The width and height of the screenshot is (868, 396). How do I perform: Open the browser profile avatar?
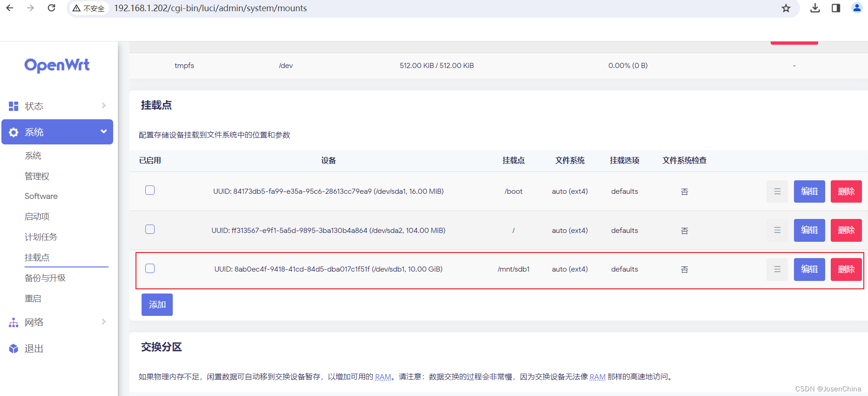pyautogui.click(x=857, y=8)
